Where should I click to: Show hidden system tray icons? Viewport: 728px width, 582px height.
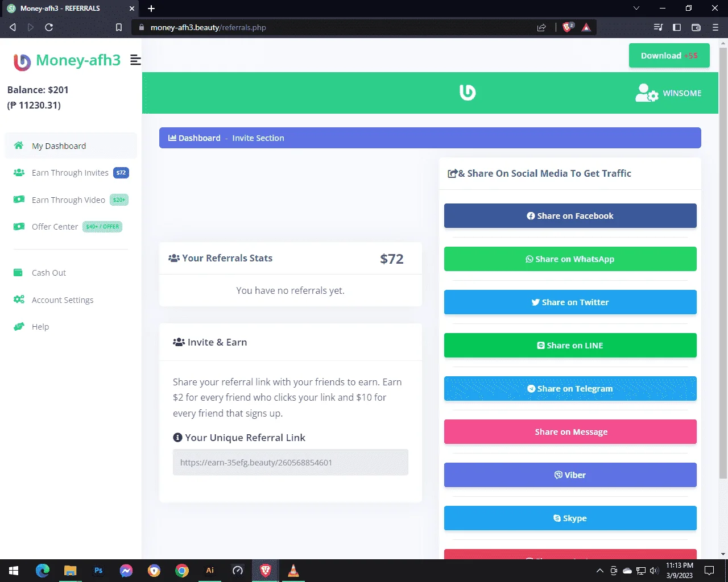click(599, 571)
